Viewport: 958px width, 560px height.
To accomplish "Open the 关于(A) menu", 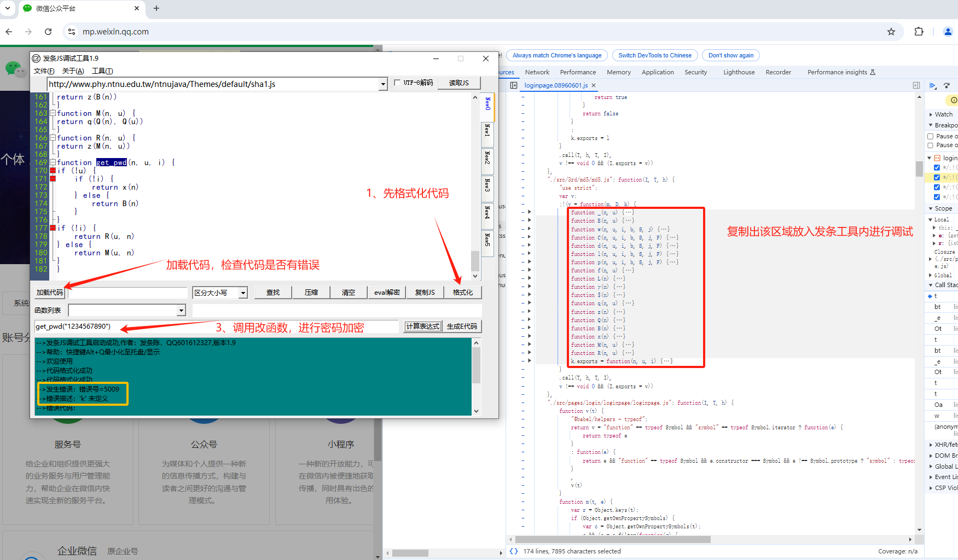I will pos(73,71).
